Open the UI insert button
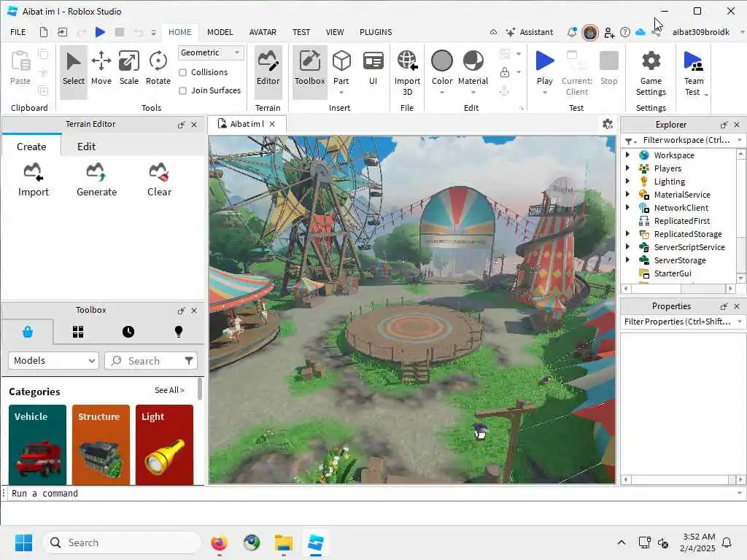 pyautogui.click(x=373, y=69)
